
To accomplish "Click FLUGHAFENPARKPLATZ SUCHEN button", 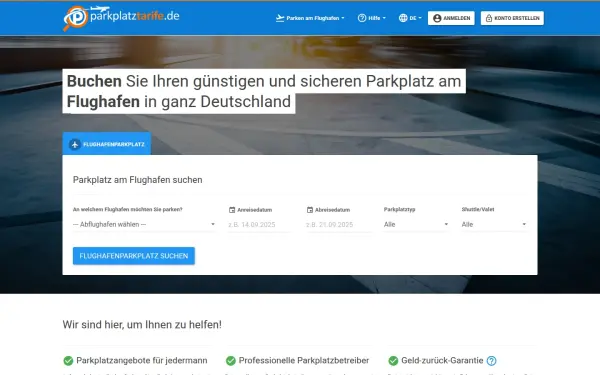I will (x=134, y=256).
